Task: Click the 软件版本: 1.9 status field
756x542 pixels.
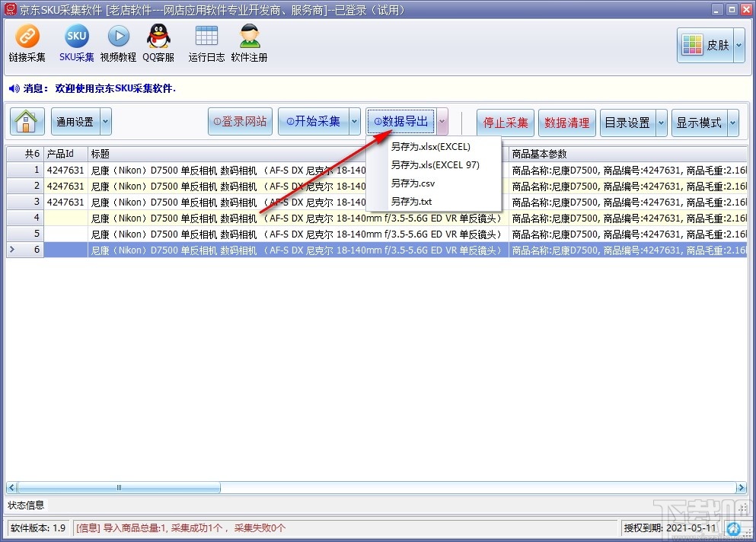Action: click(x=38, y=528)
